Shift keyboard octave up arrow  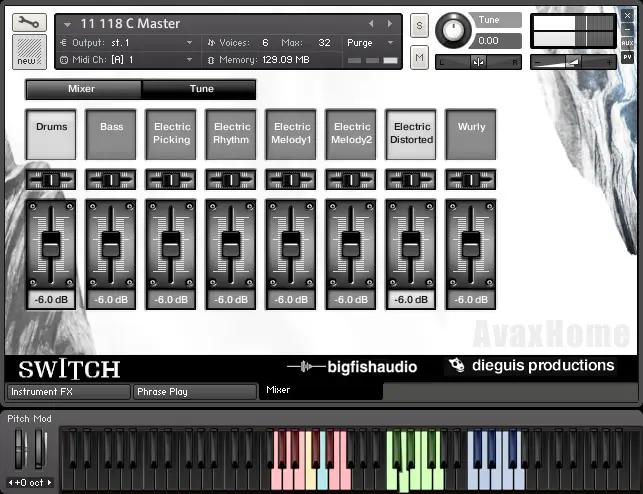tap(49, 483)
